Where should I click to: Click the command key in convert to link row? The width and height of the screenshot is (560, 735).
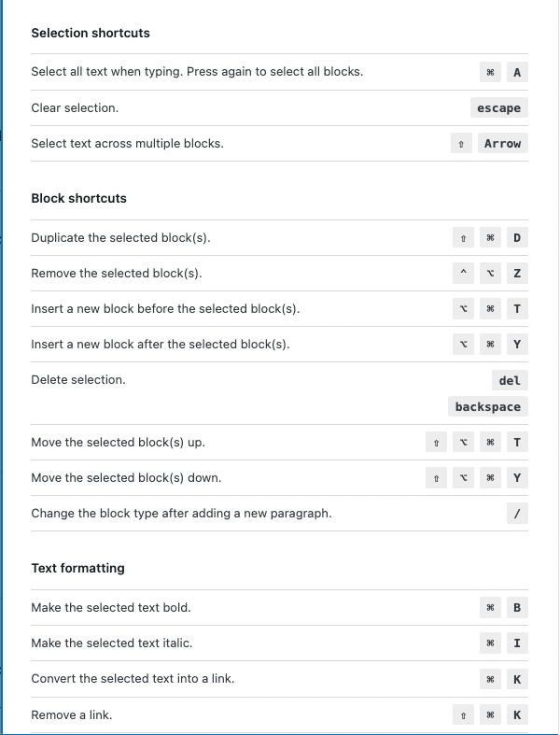pyautogui.click(x=490, y=679)
